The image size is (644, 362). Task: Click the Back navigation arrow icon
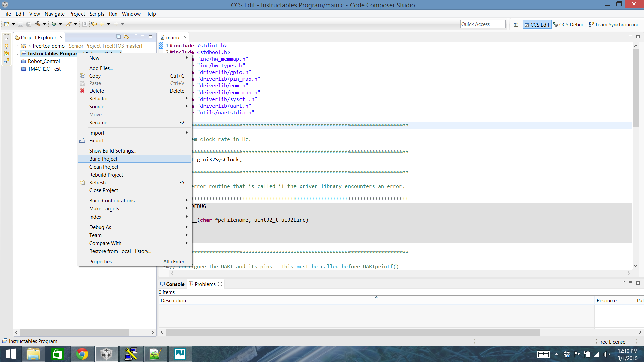click(102, 24)
